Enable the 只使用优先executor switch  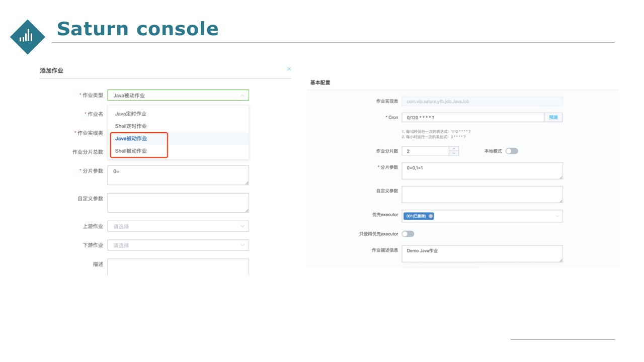point(408,234)
